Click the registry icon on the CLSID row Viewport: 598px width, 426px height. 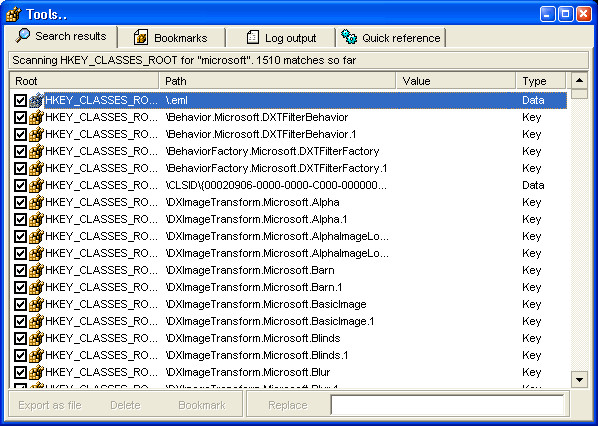[x=36, y=185]
